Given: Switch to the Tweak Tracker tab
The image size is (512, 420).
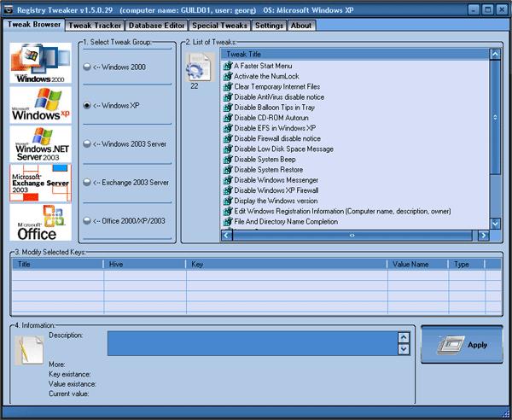Looking at the screenshot, I should 94,26.
